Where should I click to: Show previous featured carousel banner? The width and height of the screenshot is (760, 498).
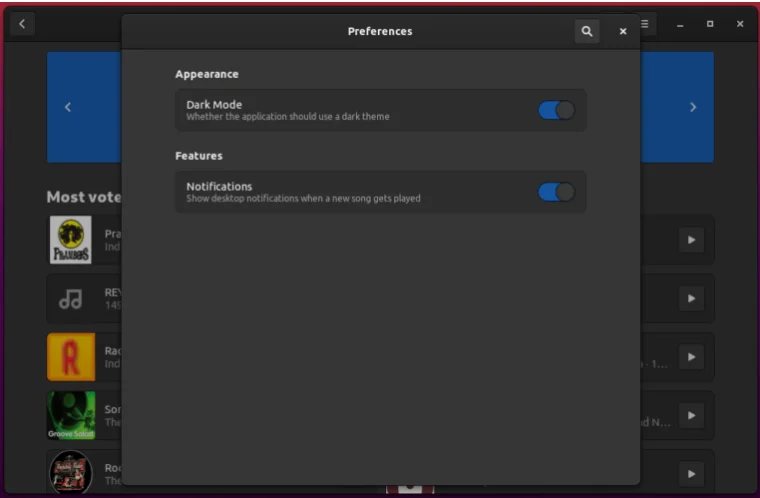[68, 107]
